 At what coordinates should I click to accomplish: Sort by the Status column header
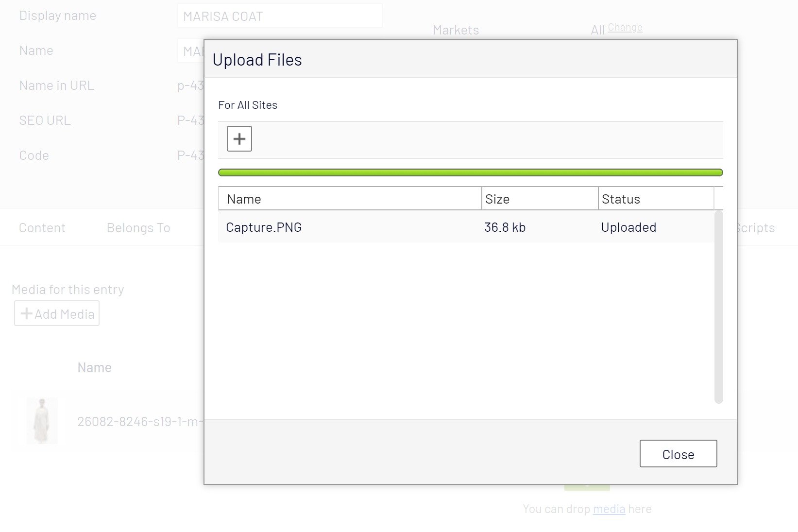[656, 199]
